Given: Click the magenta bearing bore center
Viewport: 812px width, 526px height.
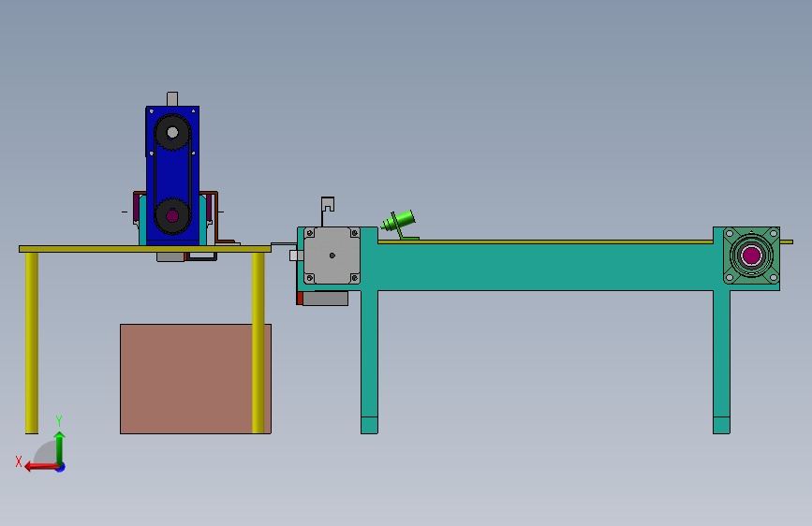Looking at the screenshot, I should [x=751, y=256].
